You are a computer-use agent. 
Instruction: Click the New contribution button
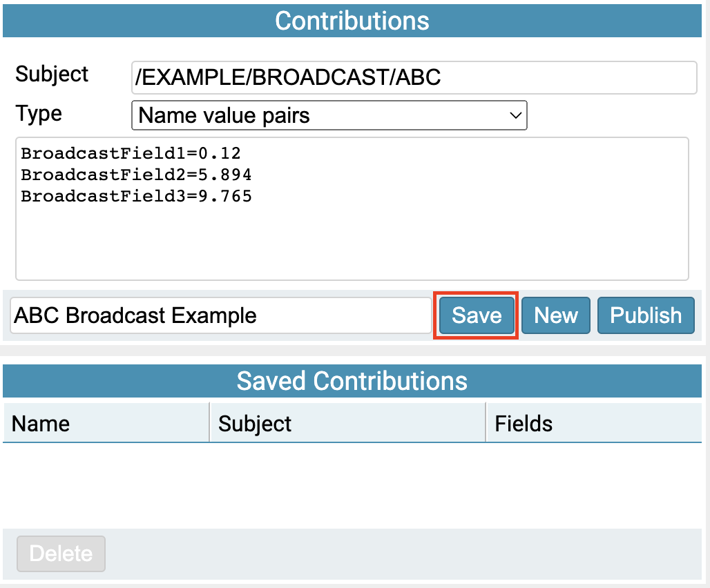(x=555, y=315)
